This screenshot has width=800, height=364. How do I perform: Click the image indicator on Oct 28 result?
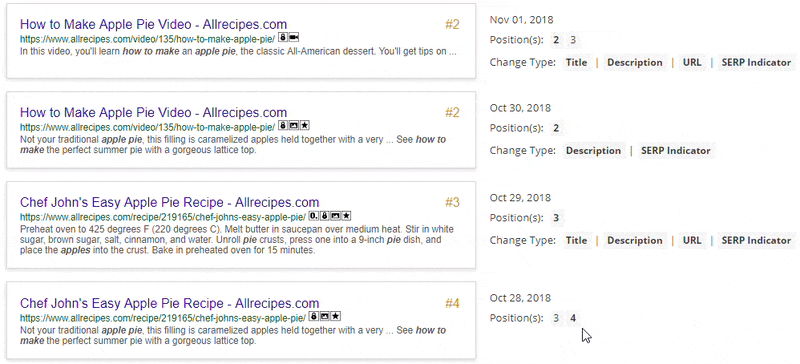[324, 317]
